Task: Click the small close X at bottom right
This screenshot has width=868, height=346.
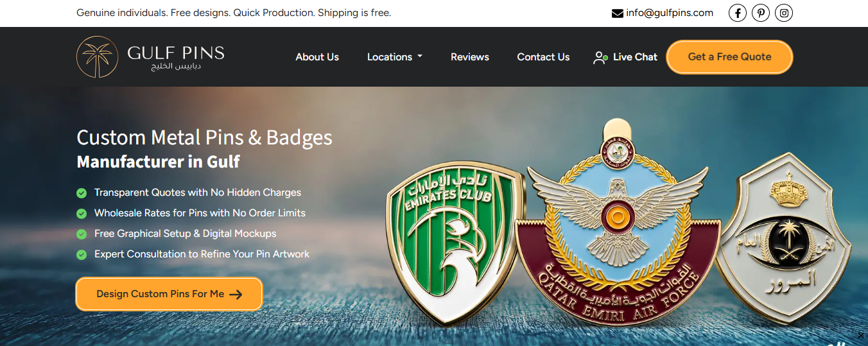Action: (x=861, y=336)
